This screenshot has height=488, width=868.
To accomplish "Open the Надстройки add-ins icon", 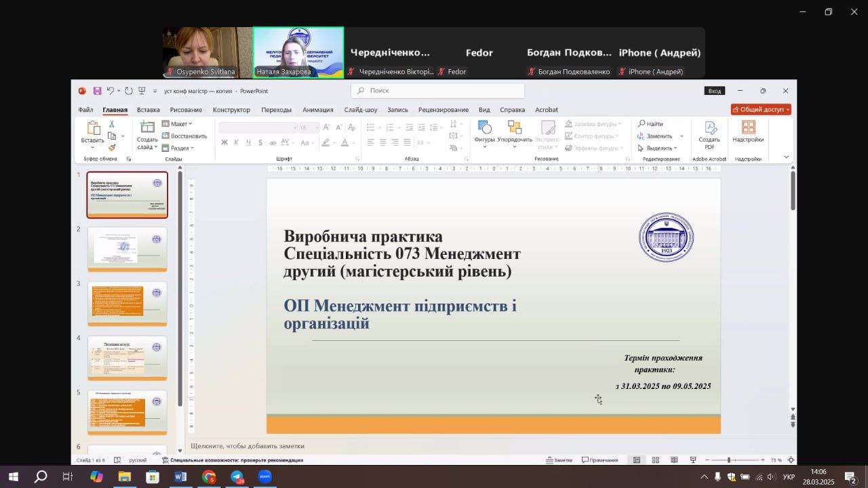I will coord(748,131).
